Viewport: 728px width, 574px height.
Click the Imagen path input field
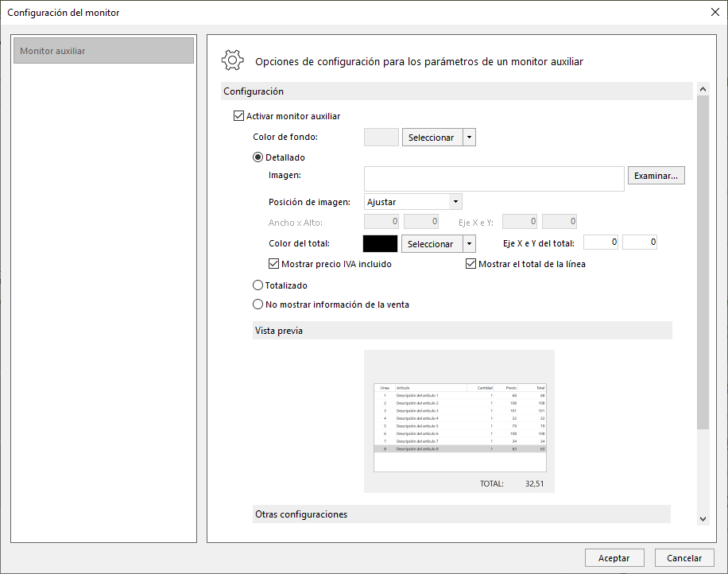click(494, 179)
